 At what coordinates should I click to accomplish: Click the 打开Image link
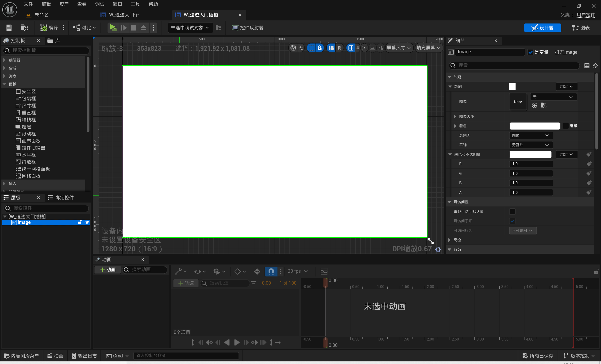pos(566,52)
